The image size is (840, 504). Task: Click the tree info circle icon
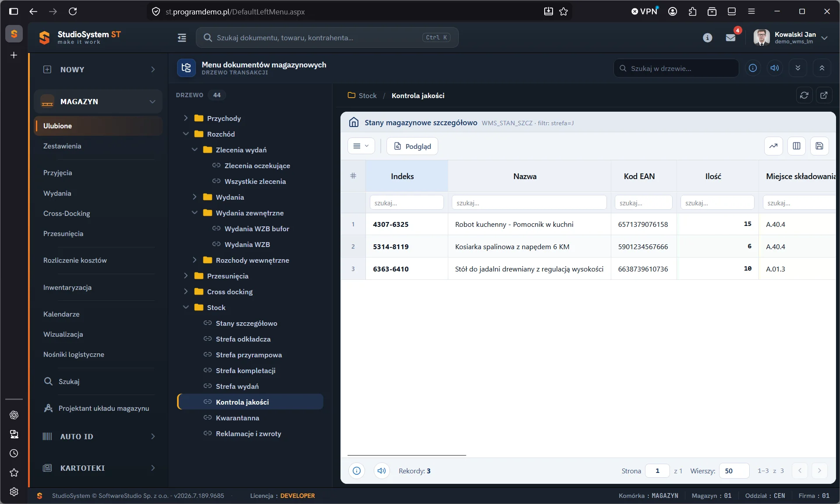(753, 68)
